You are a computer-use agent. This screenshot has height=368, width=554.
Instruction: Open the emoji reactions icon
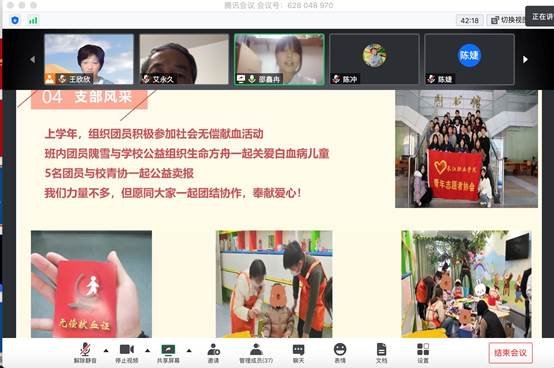pos(340,349)
